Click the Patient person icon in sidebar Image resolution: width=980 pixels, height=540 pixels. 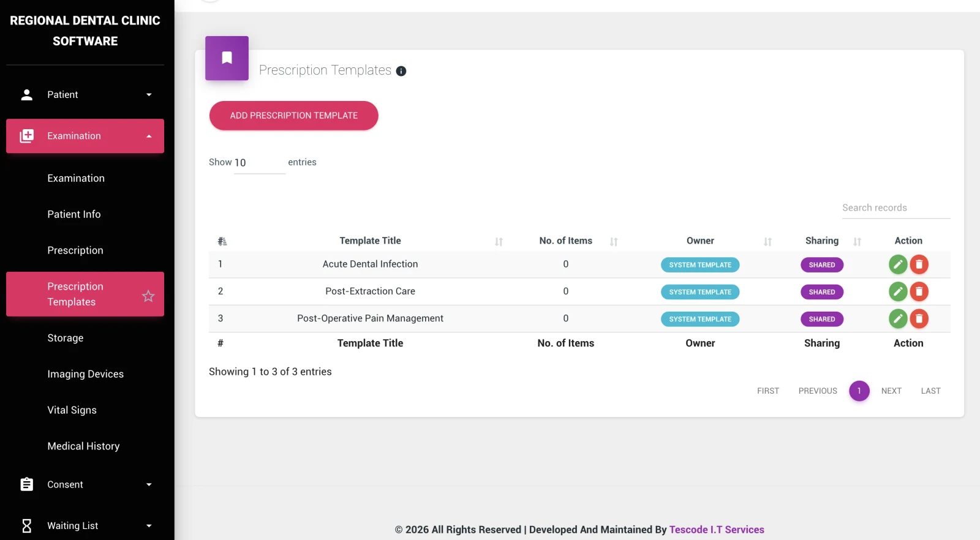click(x=27, y=94)
